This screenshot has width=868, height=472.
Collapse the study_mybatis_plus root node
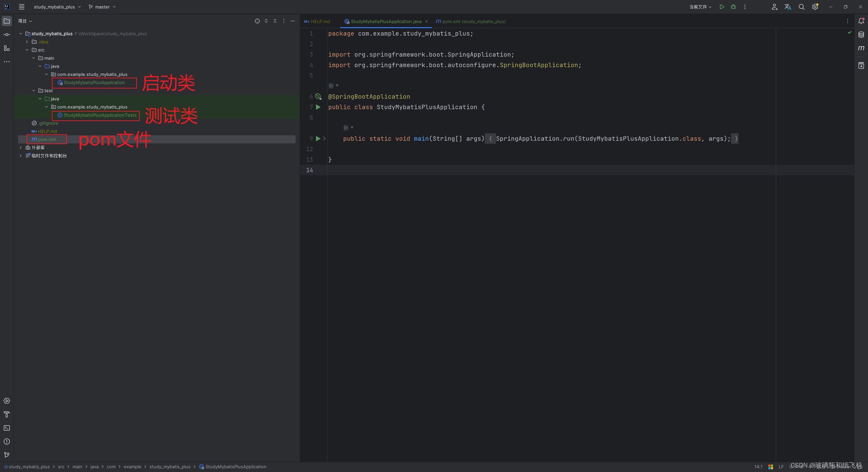point(21,34)
